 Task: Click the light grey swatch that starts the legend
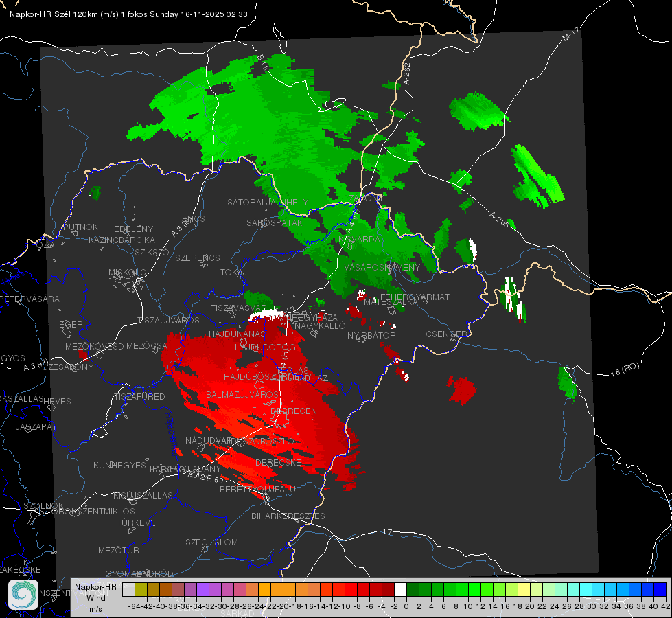[128, 589]
